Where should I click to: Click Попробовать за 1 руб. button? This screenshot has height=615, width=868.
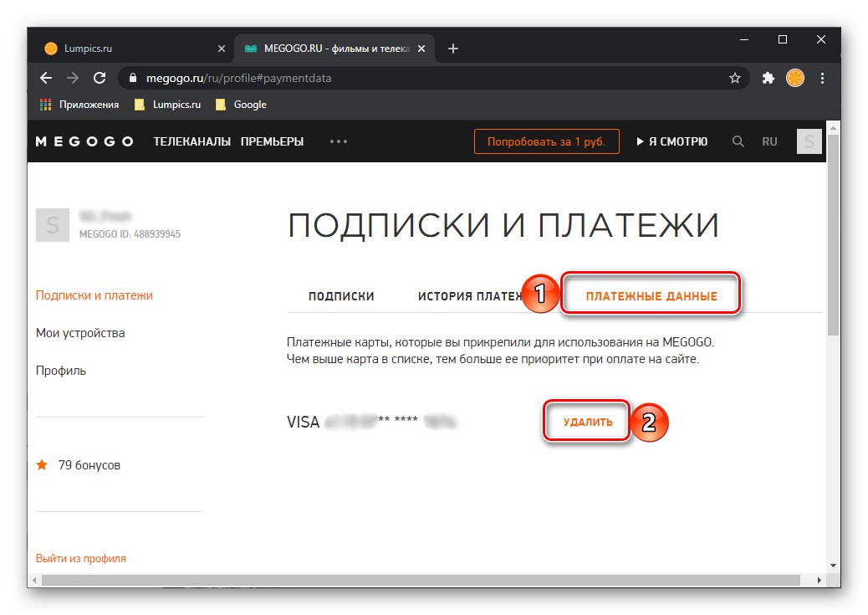tap(546, 142)
